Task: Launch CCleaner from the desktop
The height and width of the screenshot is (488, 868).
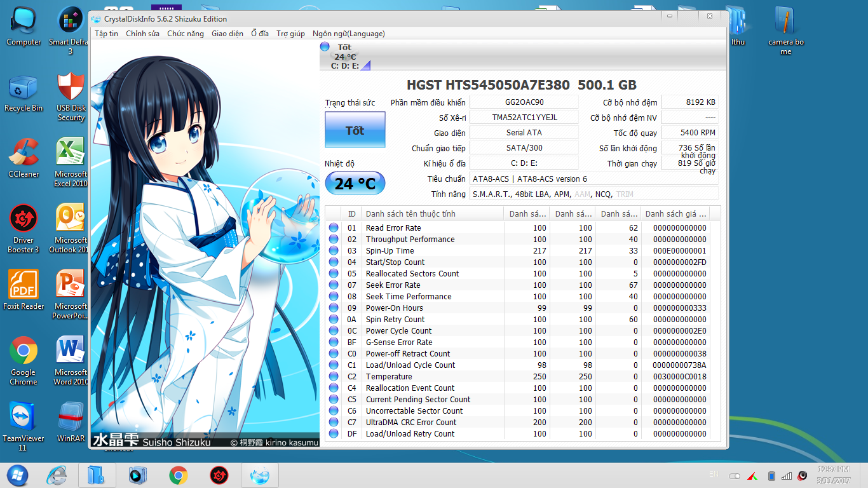Action: point(24,158)
